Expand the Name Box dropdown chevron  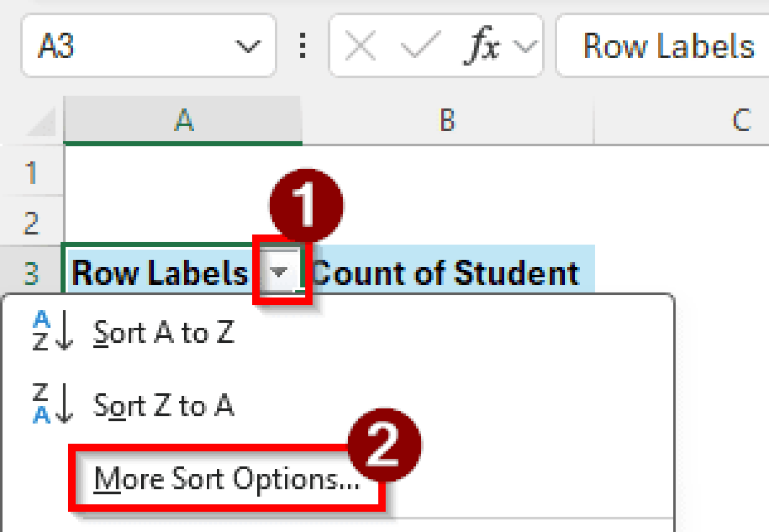pos(247,47)
